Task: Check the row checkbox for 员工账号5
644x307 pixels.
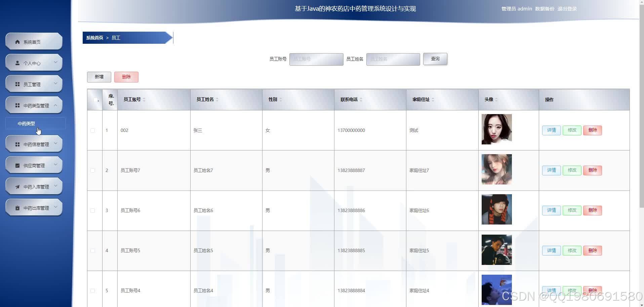Action: 93,250
